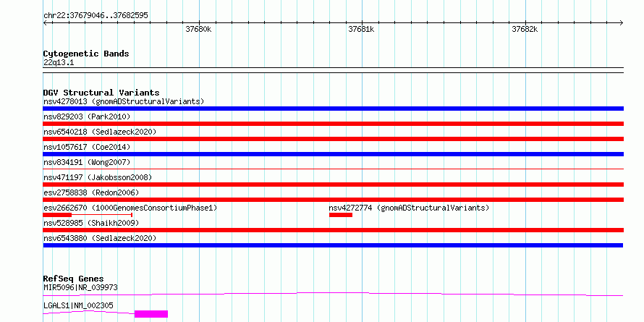Click the magenta LGALS1 exon block
644x322 pixels.
click(151, 314)
